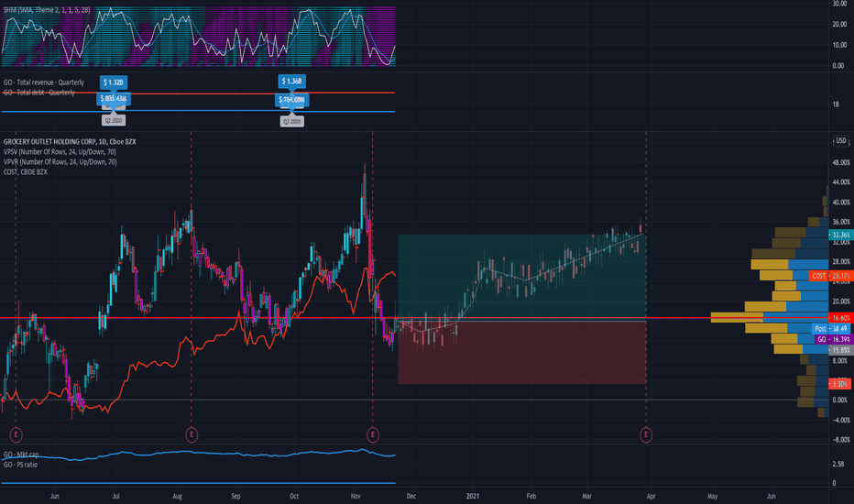Select the 33.36% target price label
This screenshot has height=504, width=854.
(x=840, y=235)
